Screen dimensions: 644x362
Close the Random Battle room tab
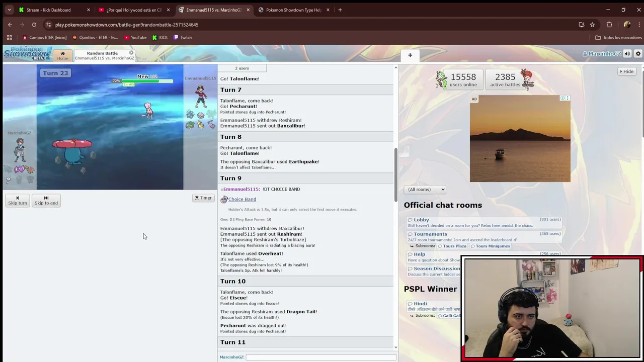coord(131,53)
